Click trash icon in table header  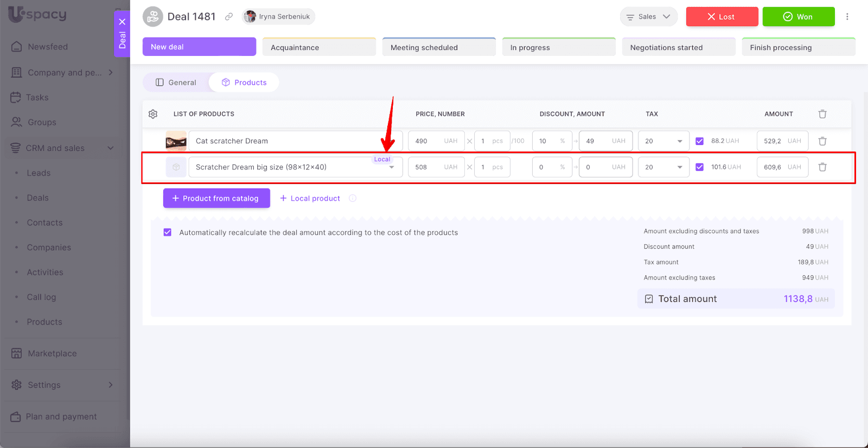point(822,114)
